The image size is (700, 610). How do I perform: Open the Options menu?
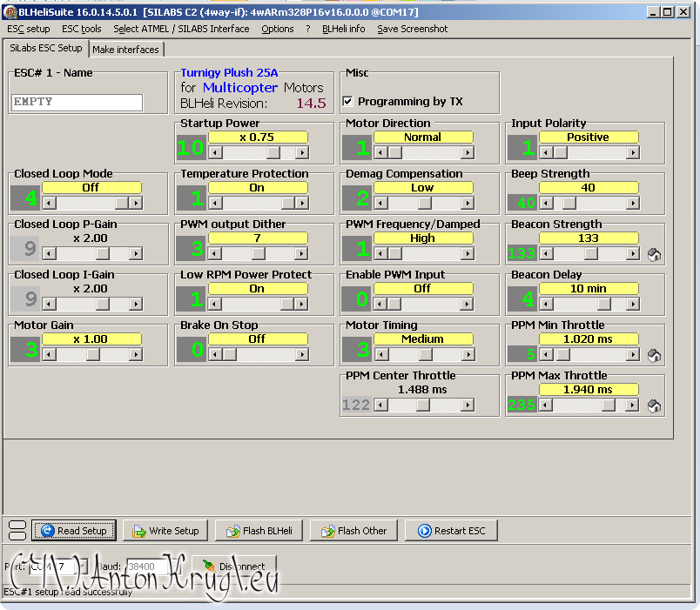[x=278, y=29]
